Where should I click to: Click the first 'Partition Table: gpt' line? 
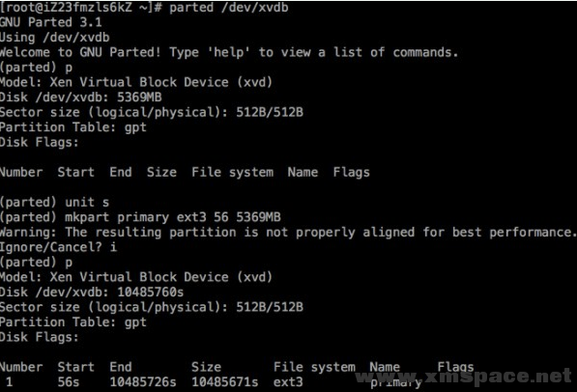tap(72, 127)
